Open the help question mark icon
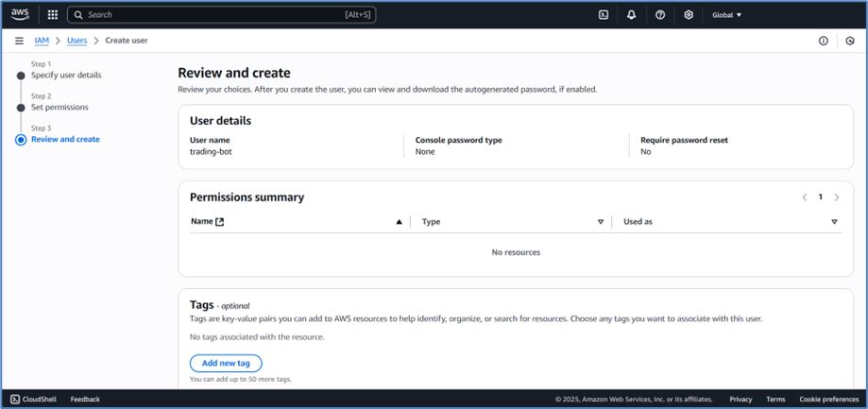 click(x=660, y=15)
